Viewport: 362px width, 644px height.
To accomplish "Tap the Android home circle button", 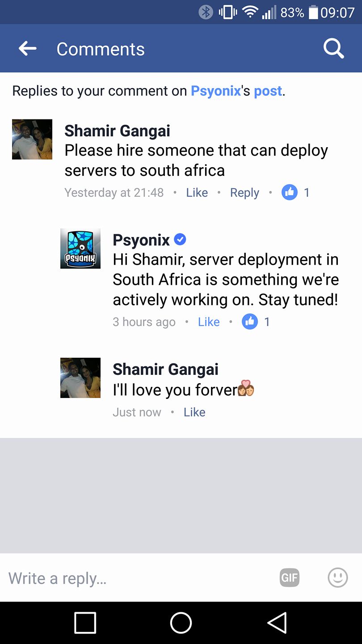I will pyautogui.click(x=181, y=623).
